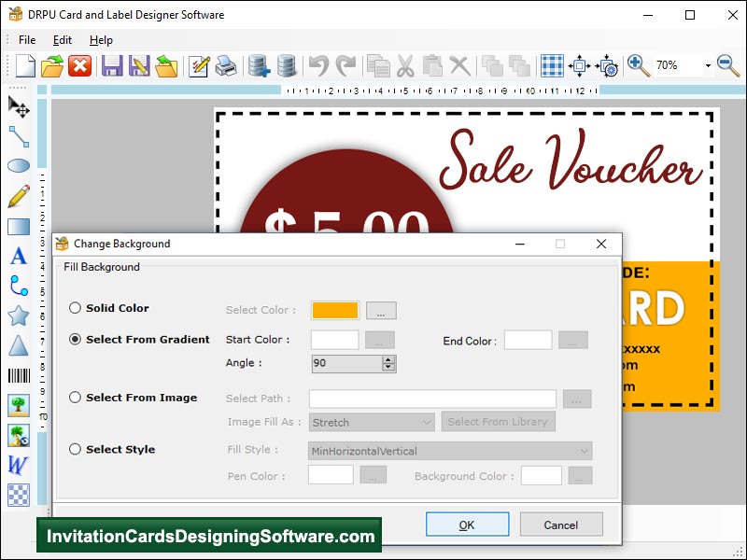
Task: Choose the Select From Image option
Action: tap(76, 398)
